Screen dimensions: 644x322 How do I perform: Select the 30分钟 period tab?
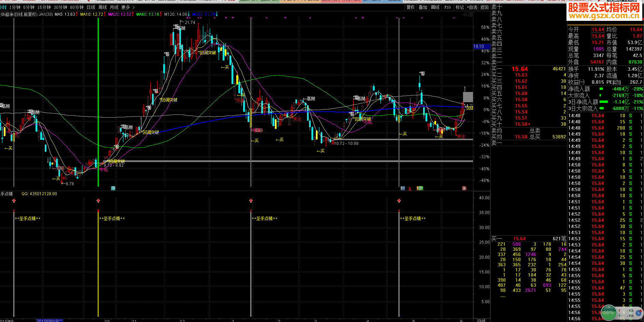(x=60, y=7)
